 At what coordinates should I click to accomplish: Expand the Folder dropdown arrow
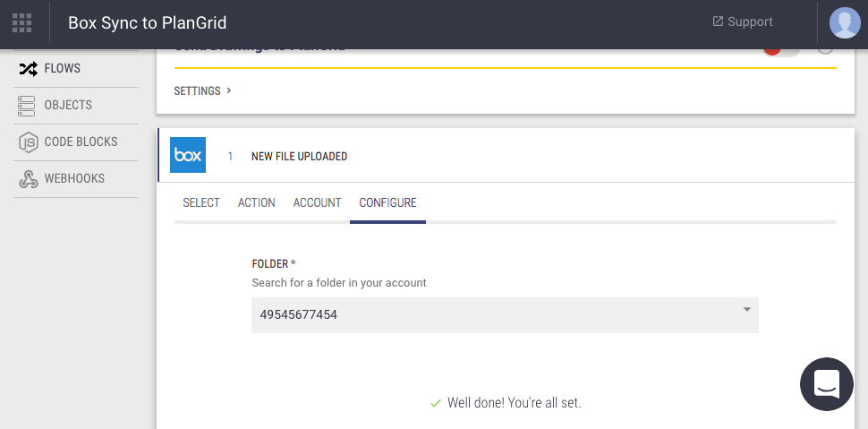pyautogui.click(x=746, y=310)
